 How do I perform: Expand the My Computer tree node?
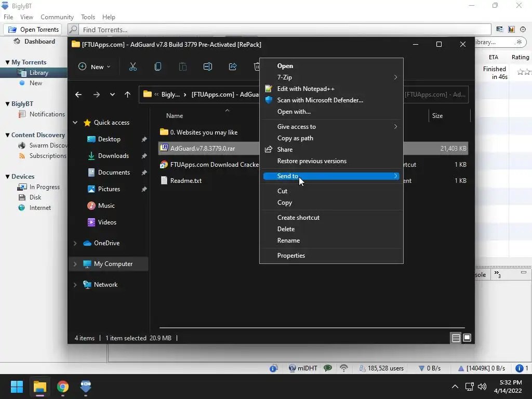click(75, 264)
